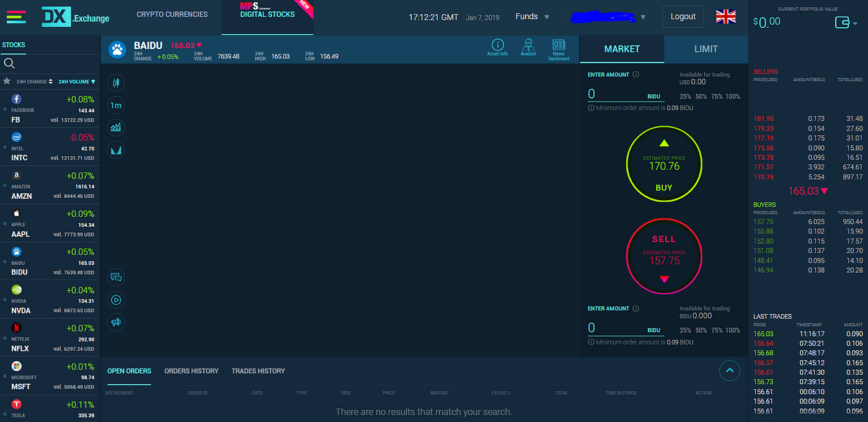Click last trade at 07:48:17
The image size is (868, 422).
(808, 353)
